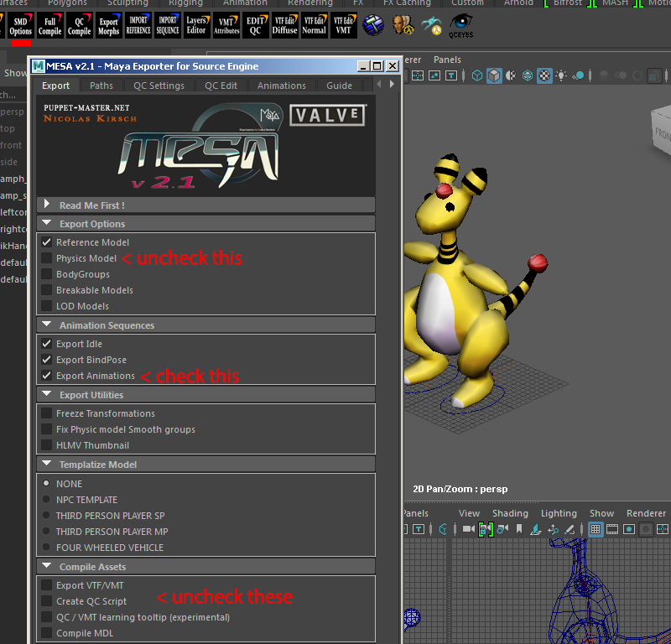Open the Guide tab
Screen dimensions: 671x644
coord(340,86)
